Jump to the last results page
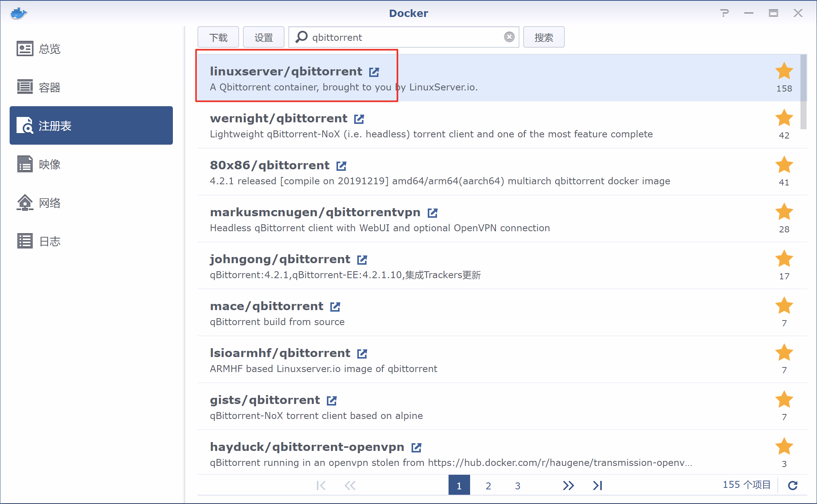This screenshot has width=817, height=504. [598, 486]
